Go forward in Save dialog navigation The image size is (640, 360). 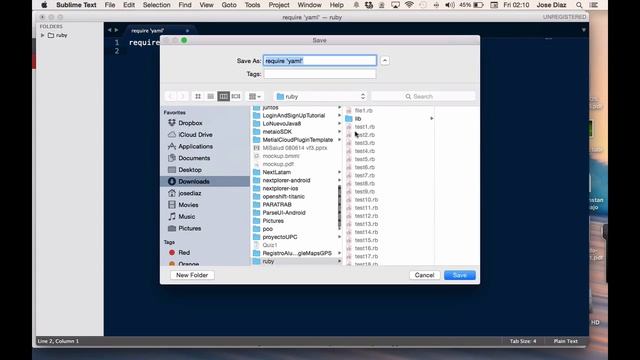[182, 96]
